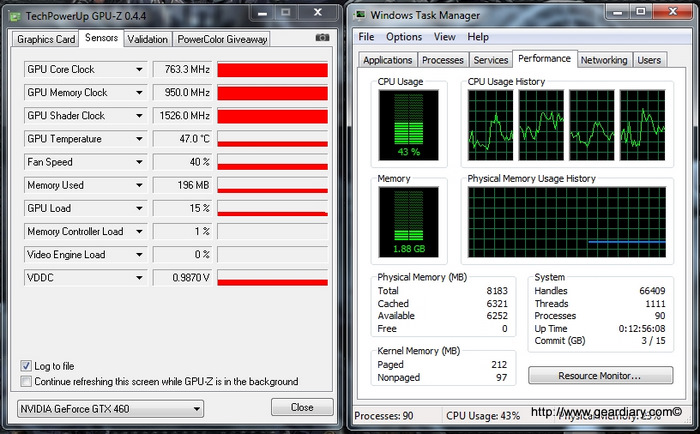This screenshot has height=434, width=700.
Task: Open Resource Monitor from Task Manager
Action: pyautogui.click(x=600, y=376)
